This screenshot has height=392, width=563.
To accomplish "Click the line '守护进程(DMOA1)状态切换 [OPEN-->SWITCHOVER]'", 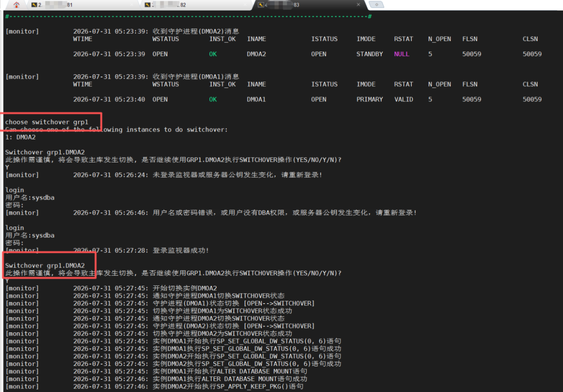I will 233,303.
